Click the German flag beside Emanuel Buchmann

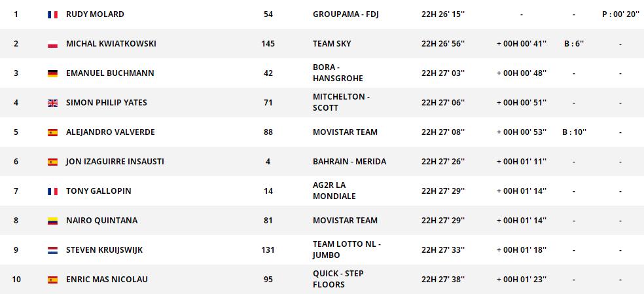click(x=53, y=73)
